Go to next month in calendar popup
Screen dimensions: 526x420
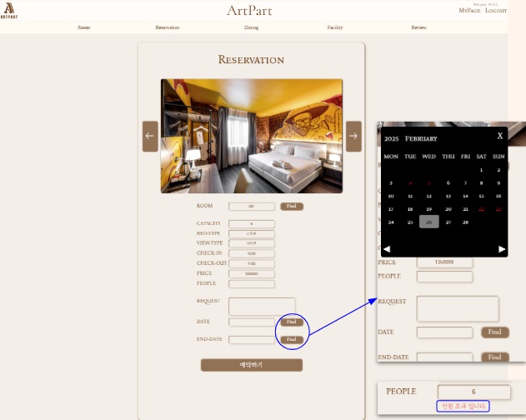click(x=502, y=249)
